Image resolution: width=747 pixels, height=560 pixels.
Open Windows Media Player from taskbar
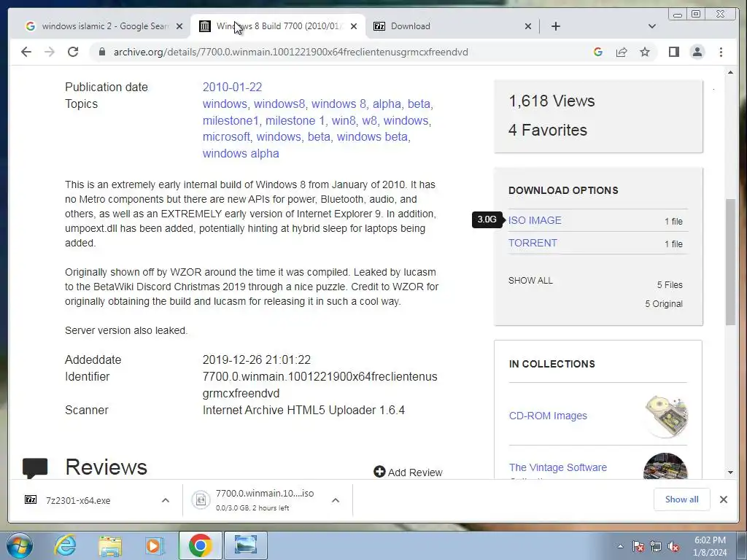click(154, 545)
